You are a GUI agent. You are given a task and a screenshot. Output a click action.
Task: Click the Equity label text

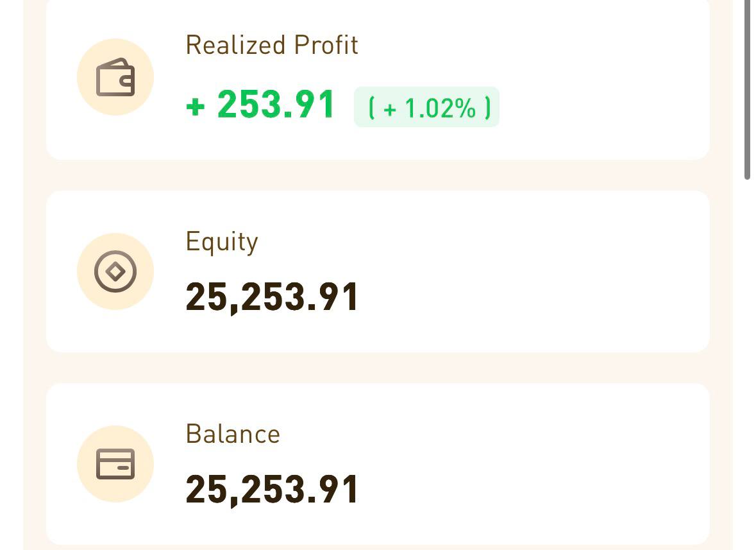(x=222, y=241)
